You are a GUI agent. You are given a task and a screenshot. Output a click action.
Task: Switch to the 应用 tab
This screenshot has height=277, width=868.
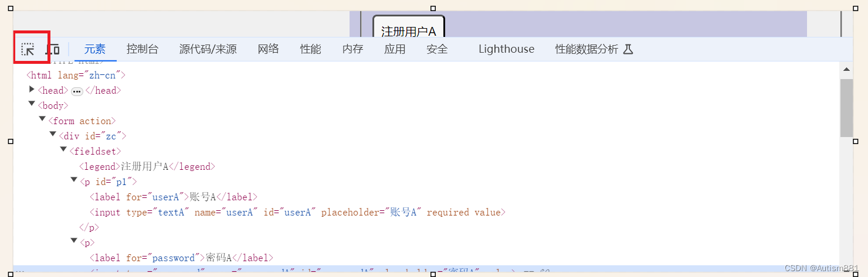click(x=395, y=49)
